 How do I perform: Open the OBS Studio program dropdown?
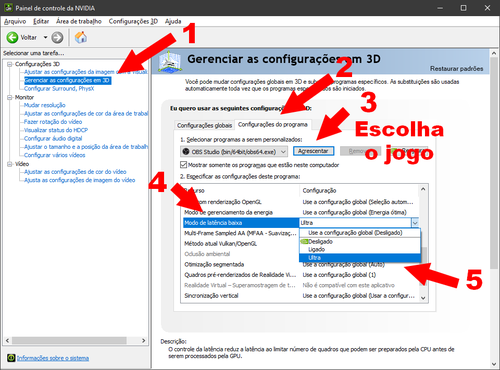233,152
